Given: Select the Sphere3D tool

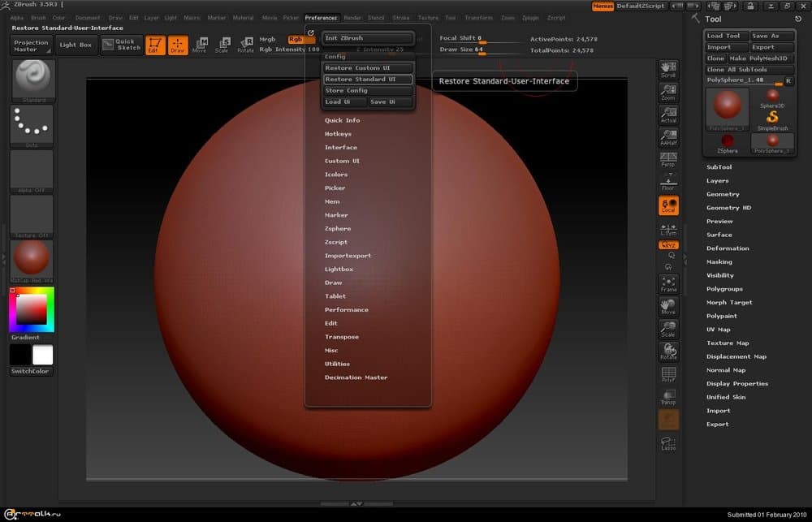Looking at the screenshot, I should click(772, 98).
